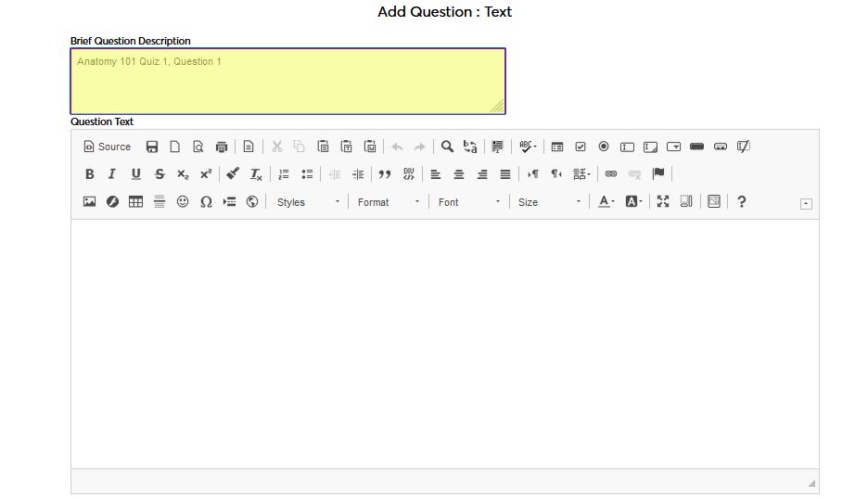The width and height of the screenshot is (868, 498).
Task: Toggle Italic formatting
Action: [x=112, y=174]
